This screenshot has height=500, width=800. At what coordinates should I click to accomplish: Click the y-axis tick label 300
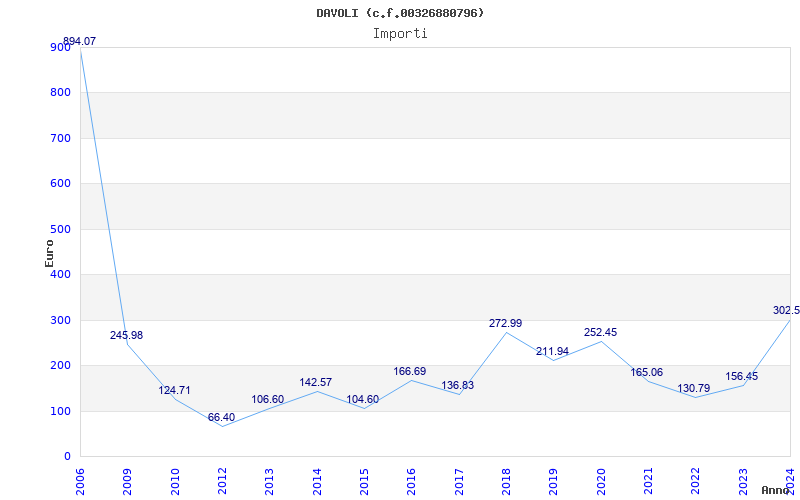point(60,320)
